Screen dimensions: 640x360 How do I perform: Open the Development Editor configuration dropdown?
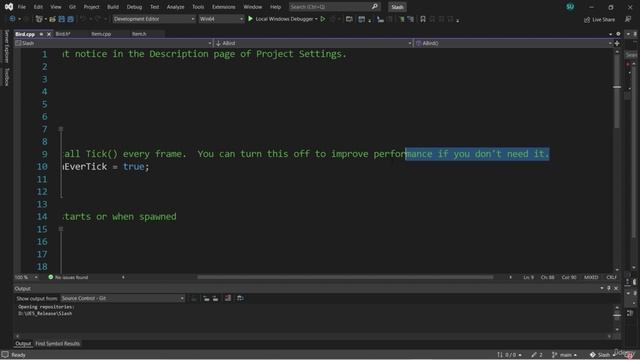pyautogui.click(x=154, y=19)
